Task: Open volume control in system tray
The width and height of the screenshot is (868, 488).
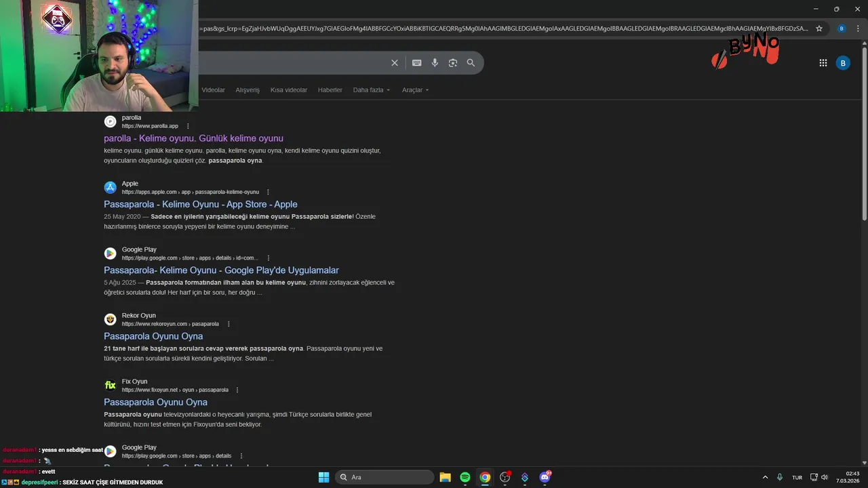Action: pos(825,477)
